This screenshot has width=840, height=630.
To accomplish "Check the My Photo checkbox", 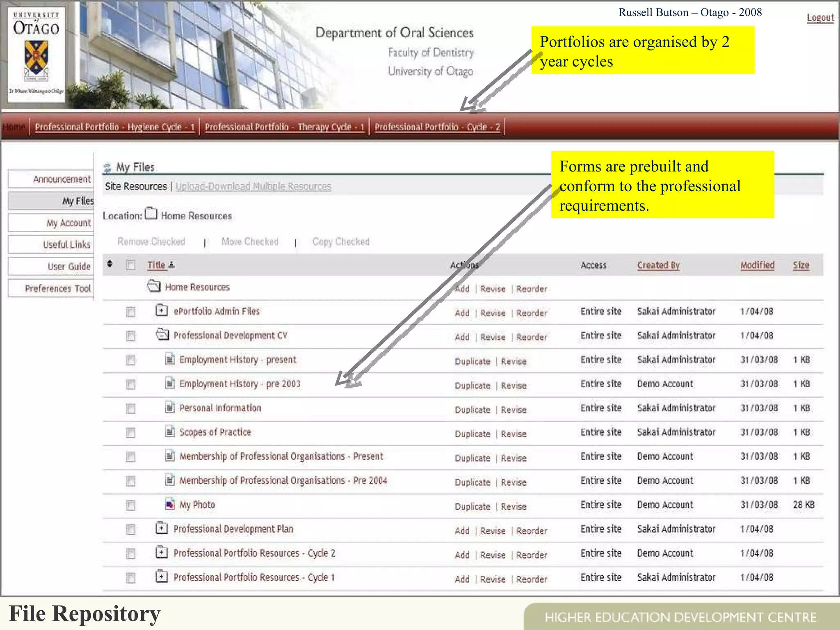I will (131, 506).
